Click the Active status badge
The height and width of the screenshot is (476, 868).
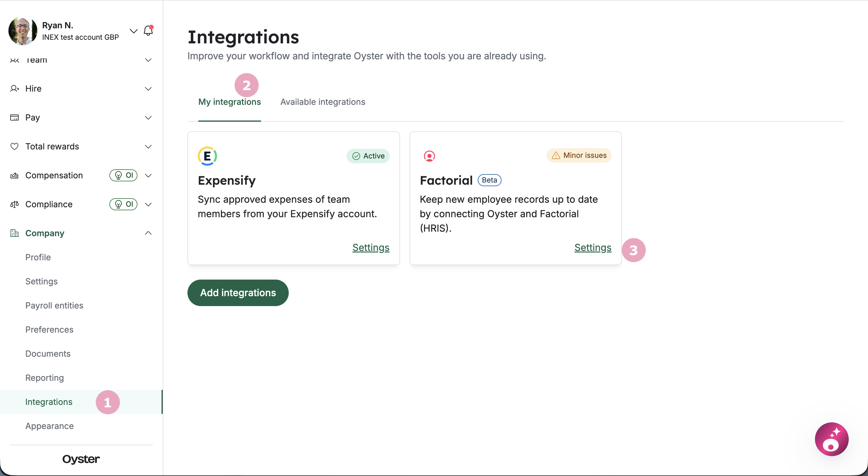[368, 156]
